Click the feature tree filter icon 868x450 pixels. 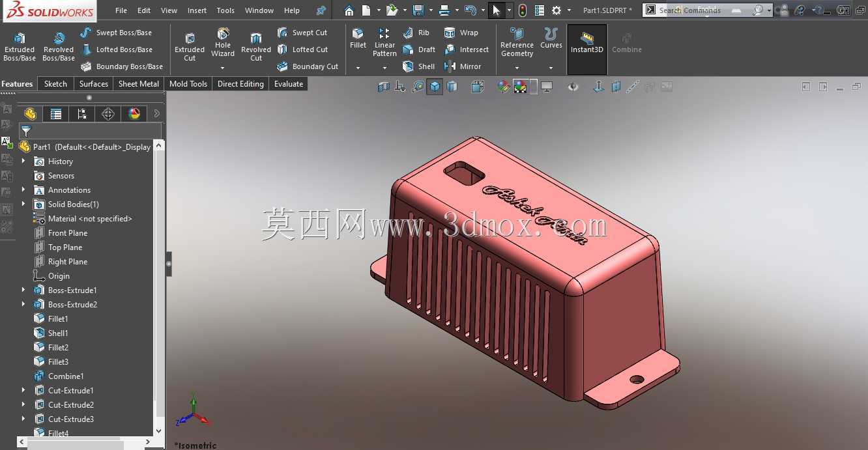[25, 131]
